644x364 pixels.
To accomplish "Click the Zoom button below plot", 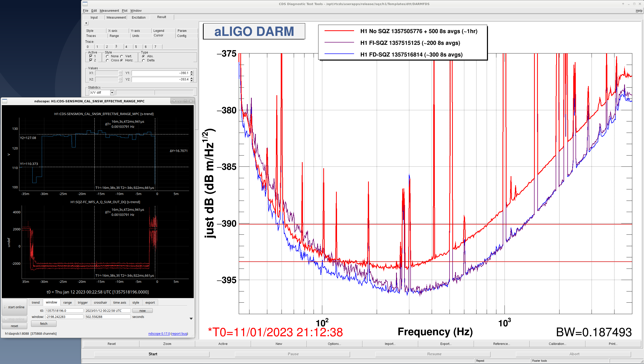I will click(x=167, y=344).
